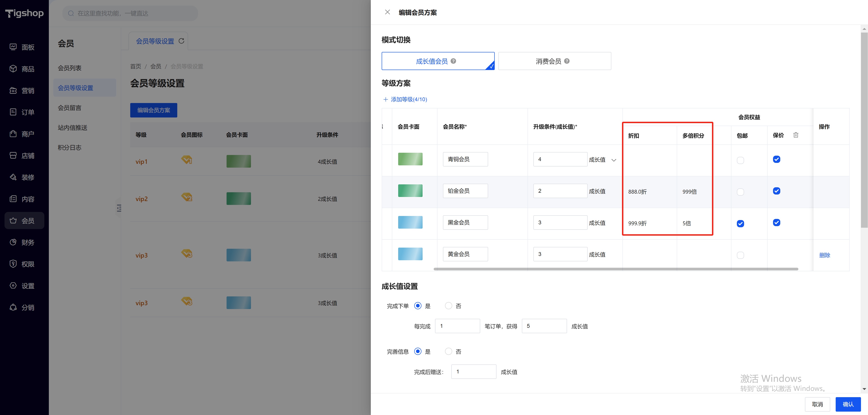Select 消费会员 mode option
868x415 pixels.
[x=554, y=61]
